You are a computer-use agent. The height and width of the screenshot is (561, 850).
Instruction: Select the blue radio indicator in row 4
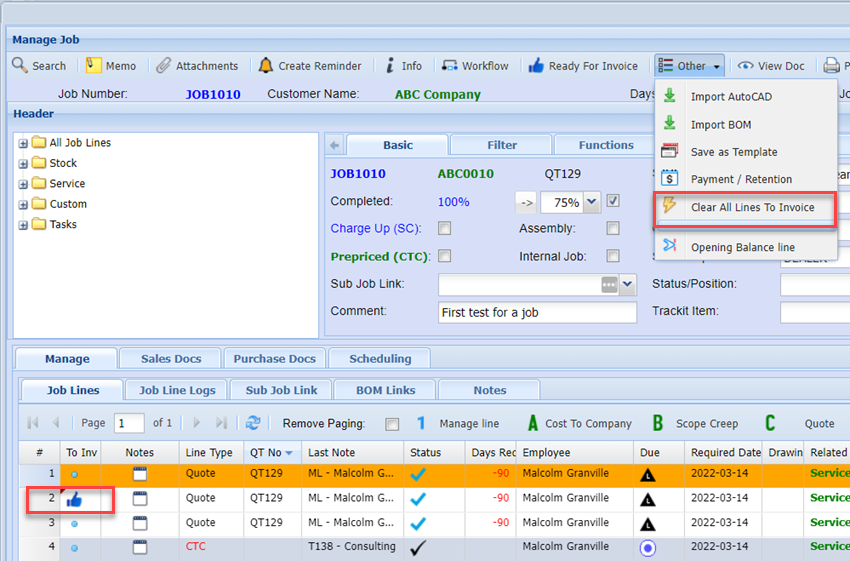click(x=648, y=547)
